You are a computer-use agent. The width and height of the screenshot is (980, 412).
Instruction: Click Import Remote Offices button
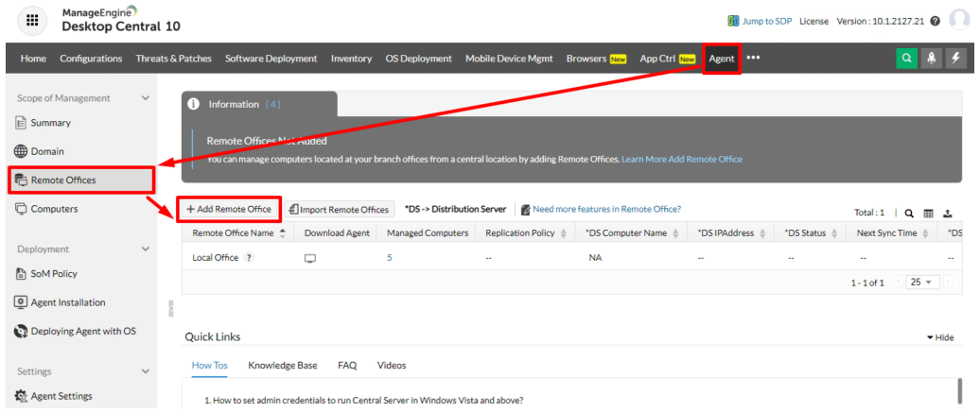(x=340, y=210)
